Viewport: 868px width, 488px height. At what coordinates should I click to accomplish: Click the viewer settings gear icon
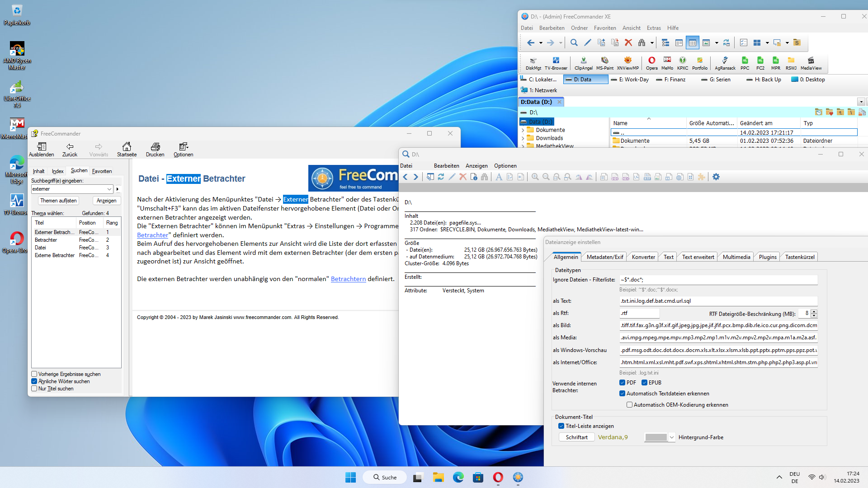pyautogui.click(x=716, y=177)
